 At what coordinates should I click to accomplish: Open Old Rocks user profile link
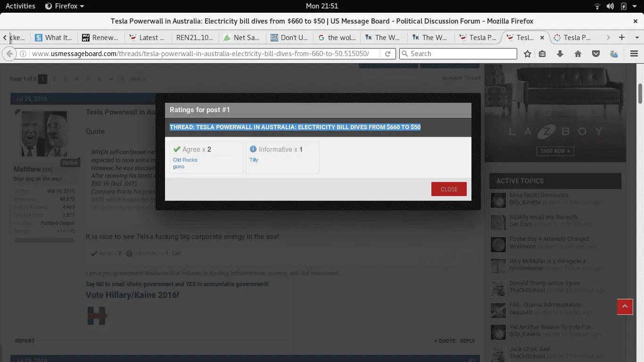185,160
